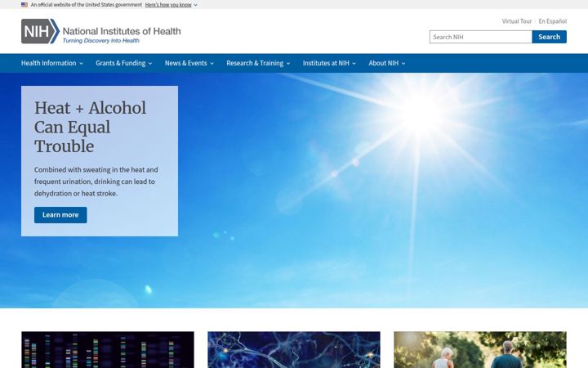This screenshot has height=368, width=588.
Task: Open the "Here's how you know" link
Action: coord(168,5)
